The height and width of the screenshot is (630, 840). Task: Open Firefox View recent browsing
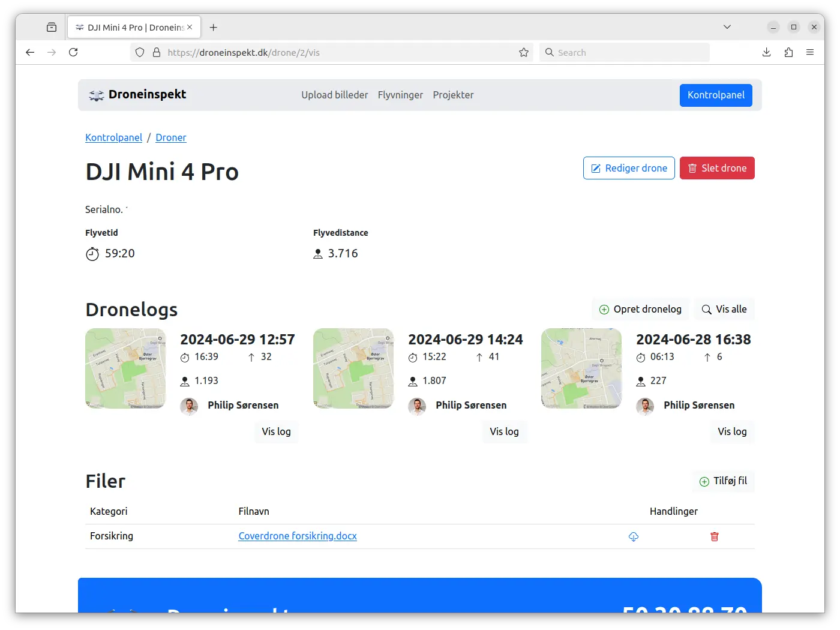[x=52, y=27]
